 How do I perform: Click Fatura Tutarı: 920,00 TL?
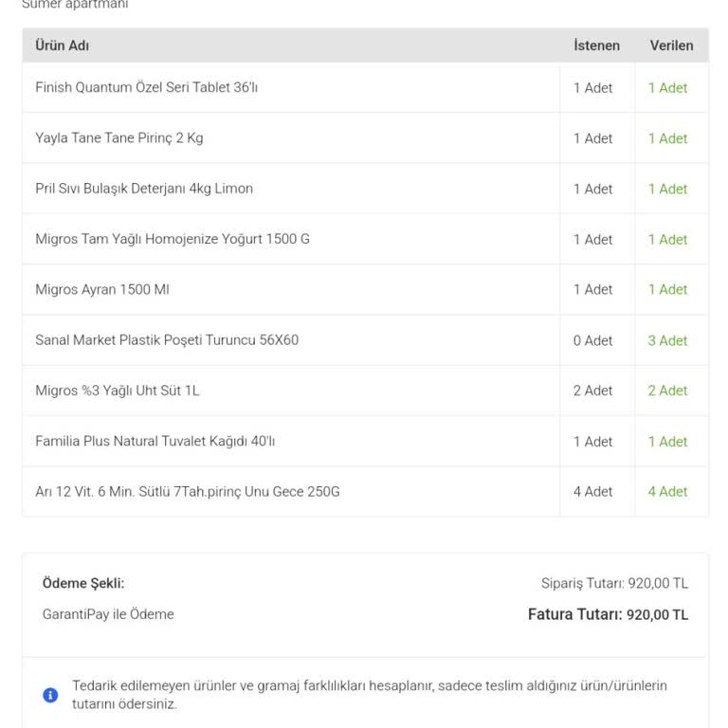point(608,614)
